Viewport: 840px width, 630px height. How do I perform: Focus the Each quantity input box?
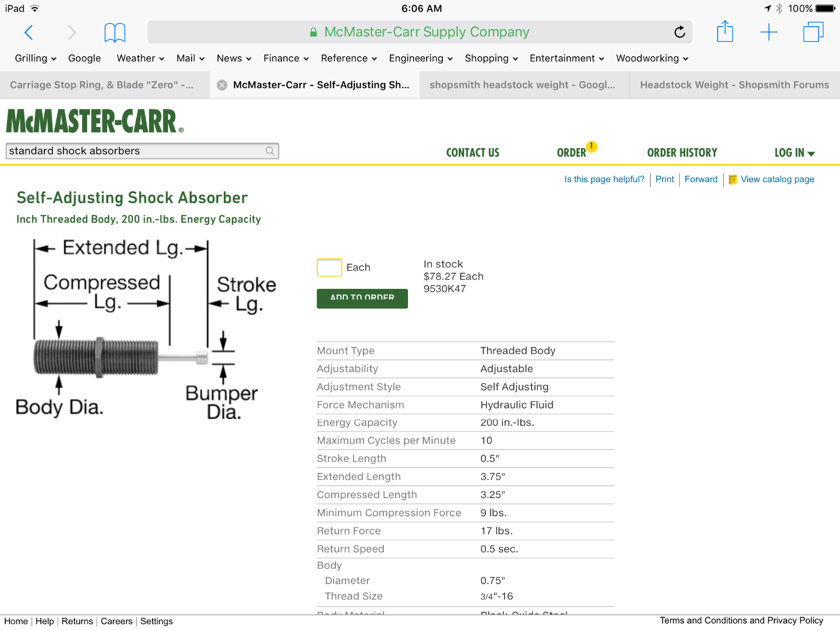point(329,267)
